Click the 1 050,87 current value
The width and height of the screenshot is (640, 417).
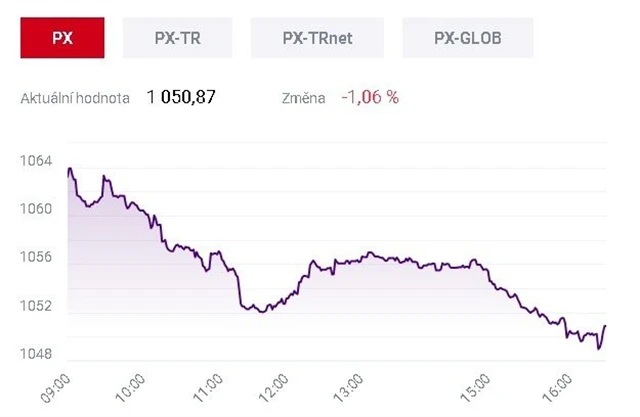tap(181, 98)
